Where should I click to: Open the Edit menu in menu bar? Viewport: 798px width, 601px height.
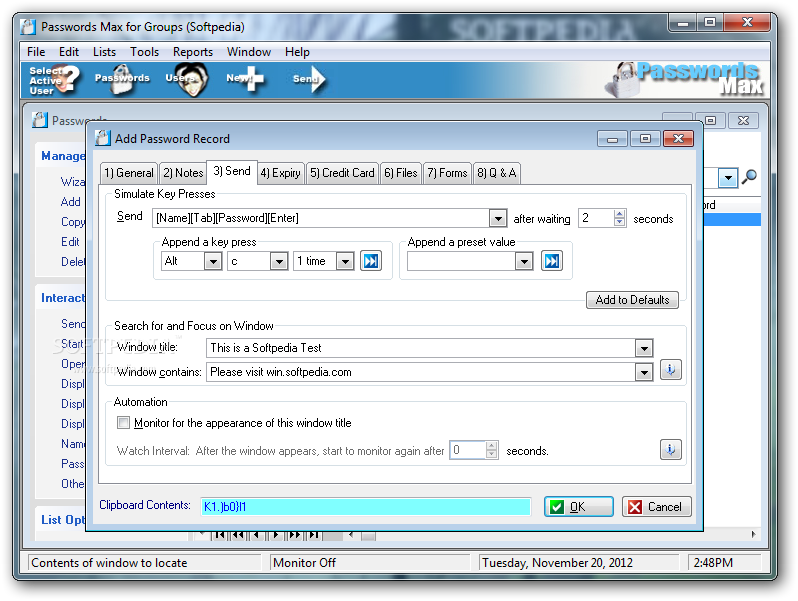coord(69,52)
